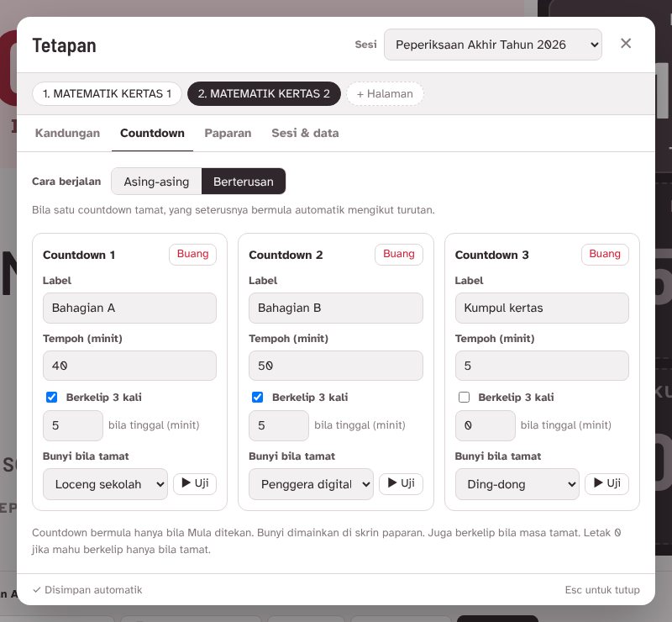This screenshot has width=672, height=622.
Task: Edit the Bahagian A label field
Action: 129,308
